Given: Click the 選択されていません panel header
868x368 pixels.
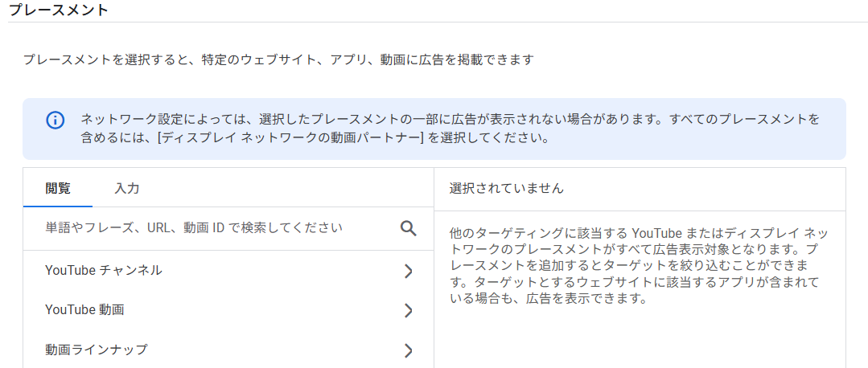Looking at the screenshot, I should click(507, 189).
